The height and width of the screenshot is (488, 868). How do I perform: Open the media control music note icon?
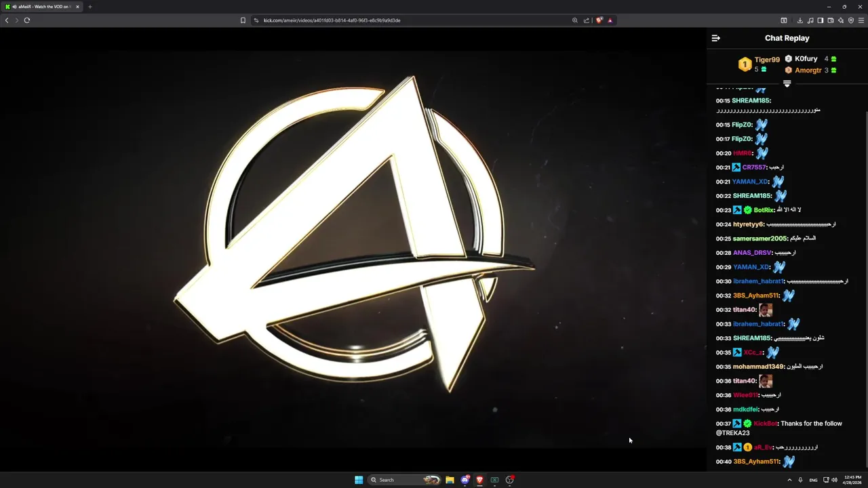point(810,20)
